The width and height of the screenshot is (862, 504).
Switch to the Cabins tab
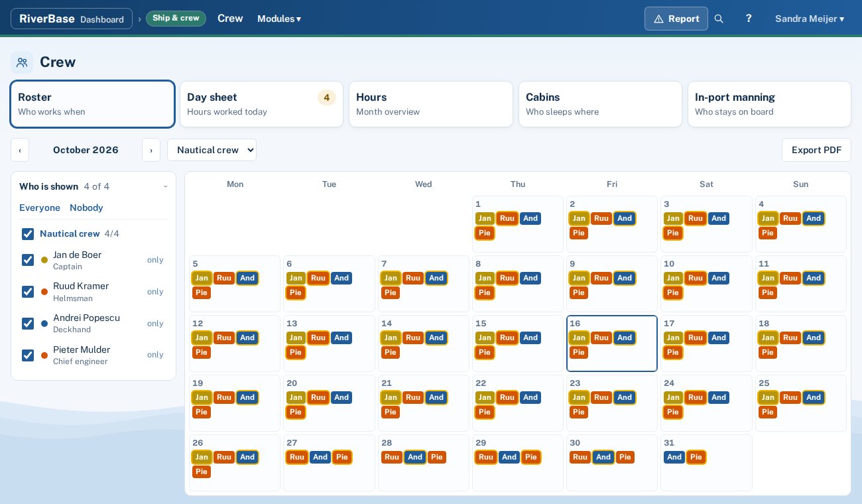[x=600, y=104]
